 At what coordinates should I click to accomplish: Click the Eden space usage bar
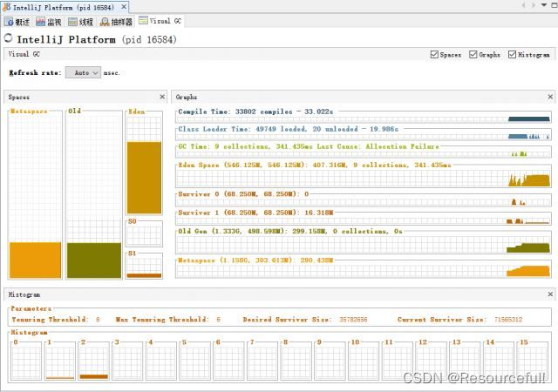pos(144,178)
